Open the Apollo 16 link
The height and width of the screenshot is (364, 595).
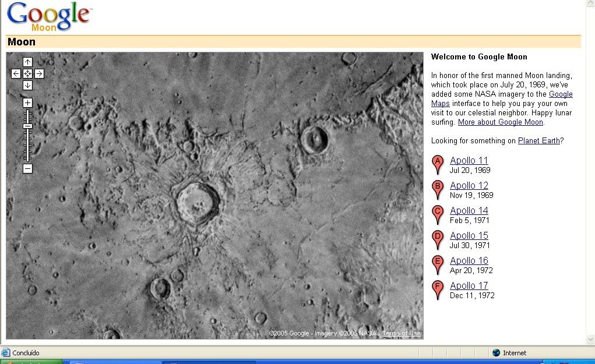469,260
